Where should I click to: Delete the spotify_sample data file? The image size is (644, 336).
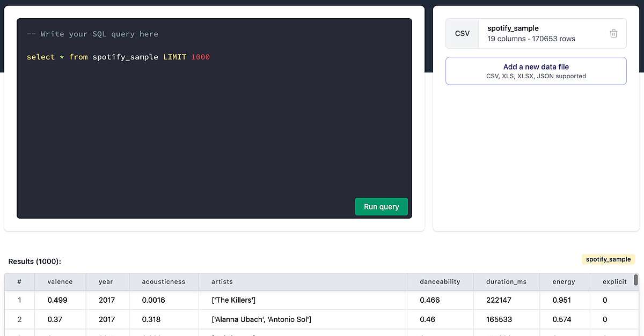(x=613, y=33)
